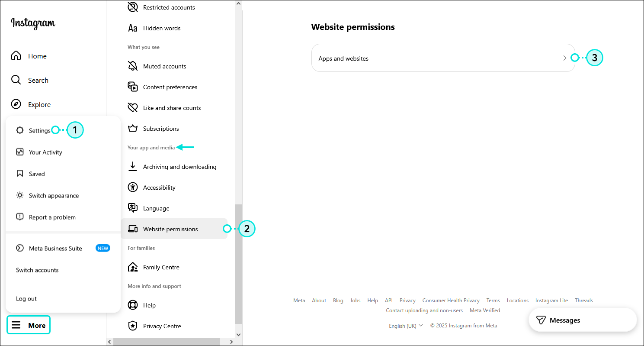Open Archiving and downloading settings
The width and height of the screenshot is (644, 346).
[179, 166]
